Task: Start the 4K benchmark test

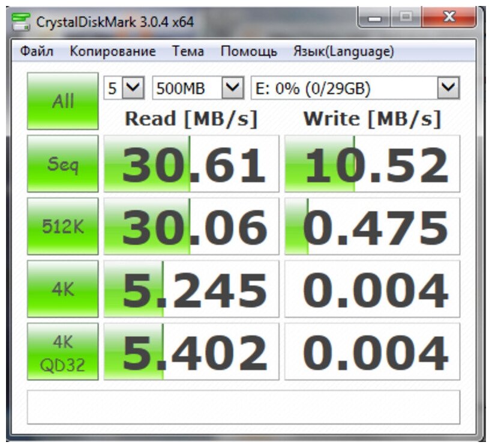Action: [63, 289]
